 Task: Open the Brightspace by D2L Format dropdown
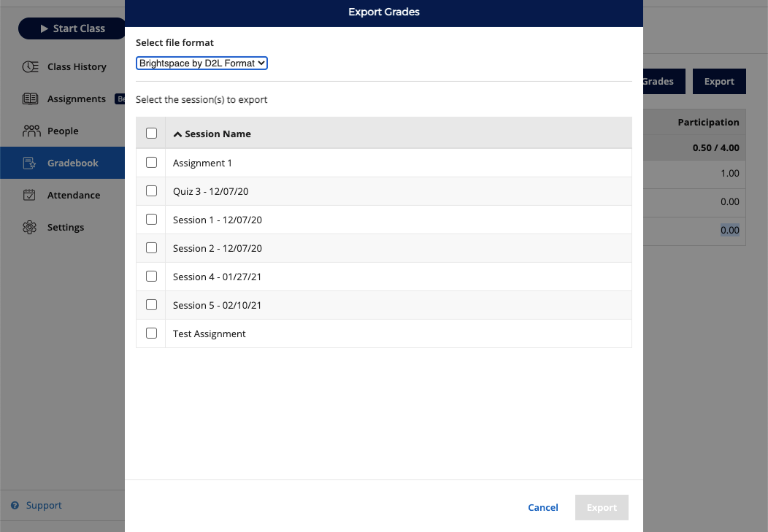pos(201,63)
